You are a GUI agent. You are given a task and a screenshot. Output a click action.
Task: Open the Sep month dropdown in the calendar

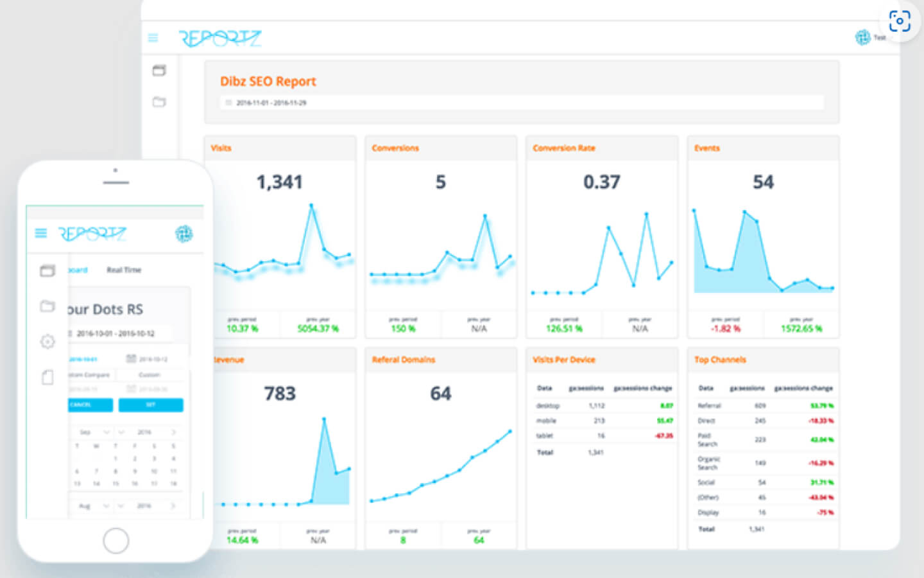90,432
